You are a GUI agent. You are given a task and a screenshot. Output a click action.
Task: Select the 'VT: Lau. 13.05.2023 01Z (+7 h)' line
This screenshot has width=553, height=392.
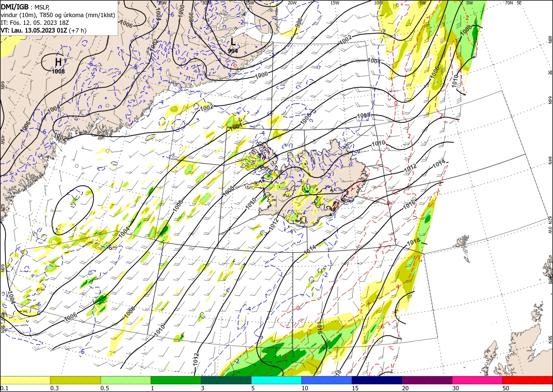[43, 30]
